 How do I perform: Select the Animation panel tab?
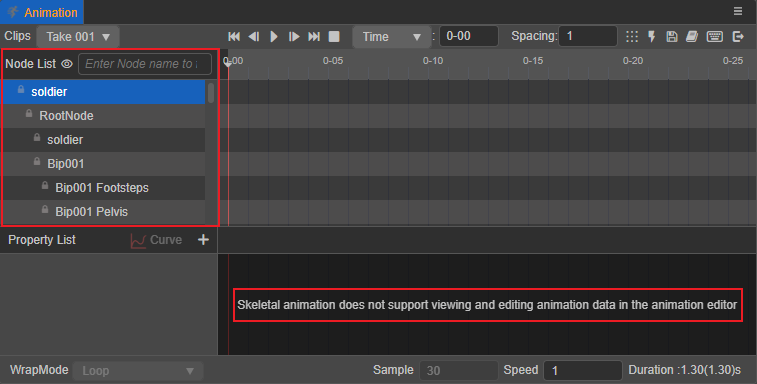42,12
